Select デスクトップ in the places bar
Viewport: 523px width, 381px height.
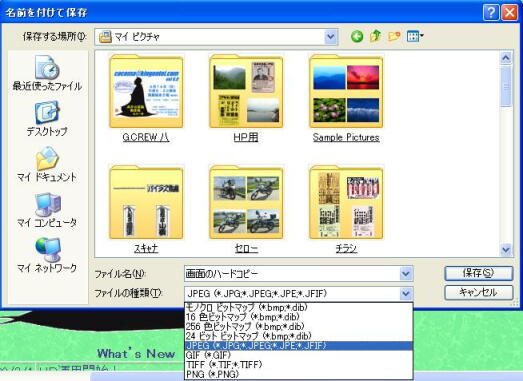click(47, 119)
